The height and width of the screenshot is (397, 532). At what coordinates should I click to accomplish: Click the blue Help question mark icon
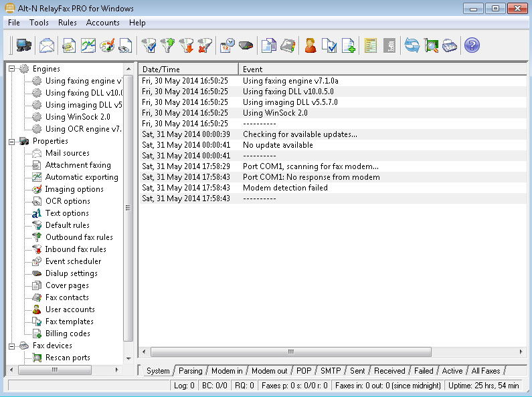(472, 45)
